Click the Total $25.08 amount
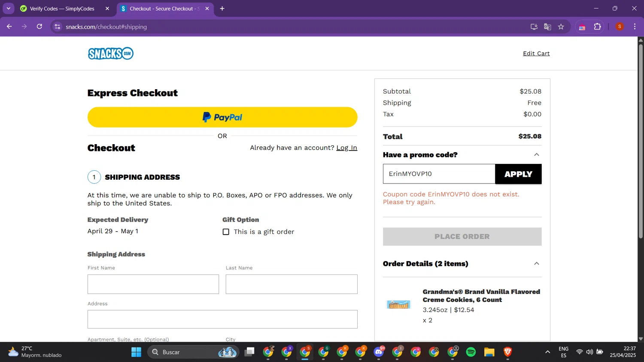This screenshot has width=644, height=362. click(x=530, y=136)
